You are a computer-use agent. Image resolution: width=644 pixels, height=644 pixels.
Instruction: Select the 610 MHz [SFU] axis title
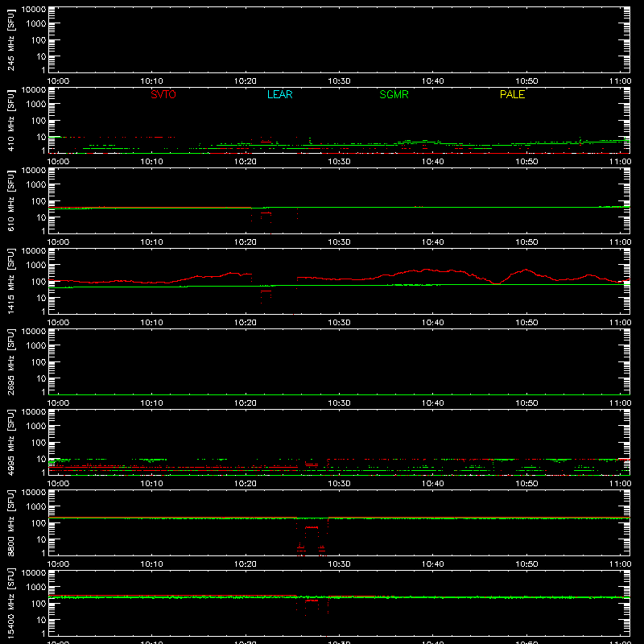(10, 200)
